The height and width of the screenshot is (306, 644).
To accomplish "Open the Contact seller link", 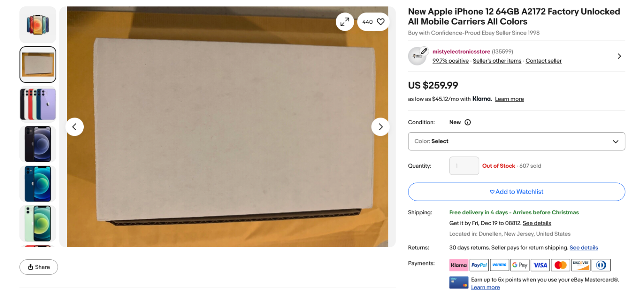I will point(543,61).
